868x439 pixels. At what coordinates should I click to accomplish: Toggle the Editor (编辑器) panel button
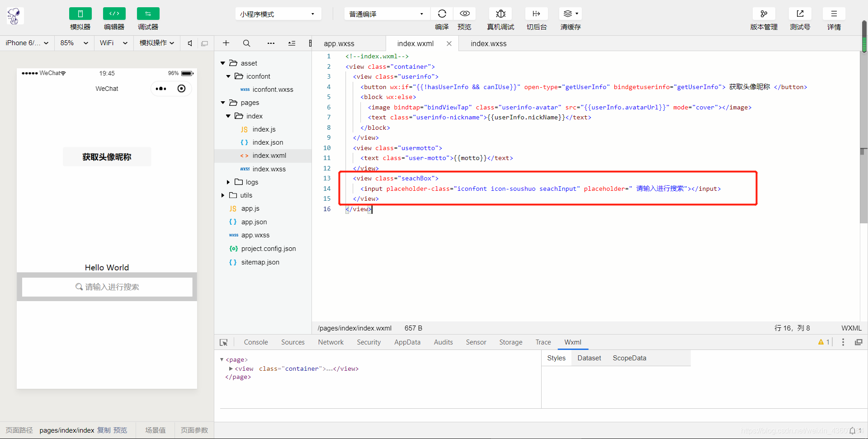click(x=114, y=14)
